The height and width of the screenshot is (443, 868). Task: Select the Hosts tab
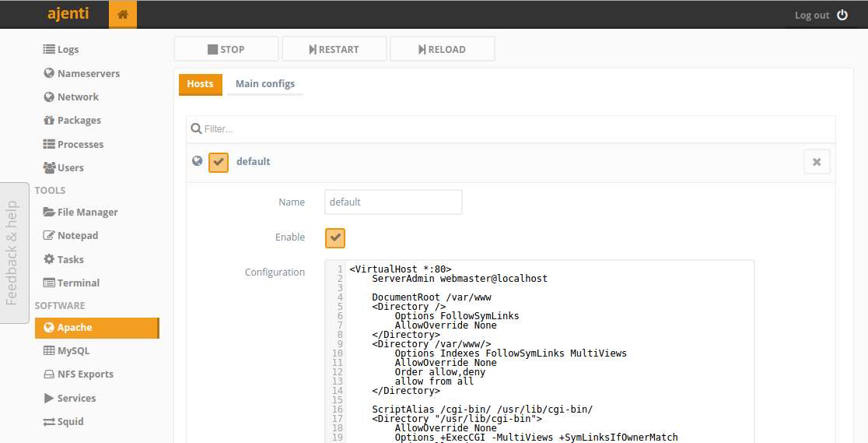click(x=201, y=84)
